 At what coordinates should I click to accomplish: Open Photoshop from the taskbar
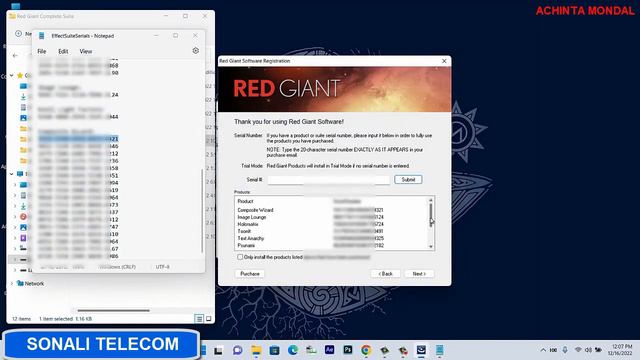click(x=348, y=350)
